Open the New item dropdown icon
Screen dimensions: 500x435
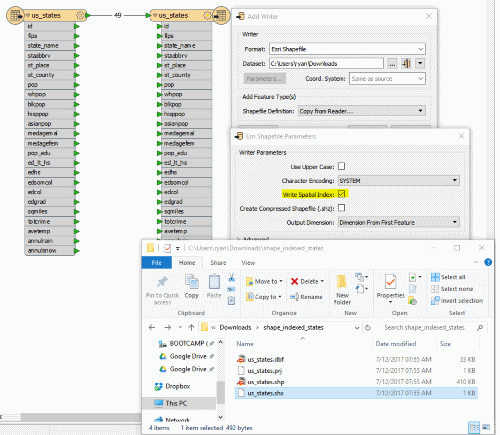pos(361,277)
